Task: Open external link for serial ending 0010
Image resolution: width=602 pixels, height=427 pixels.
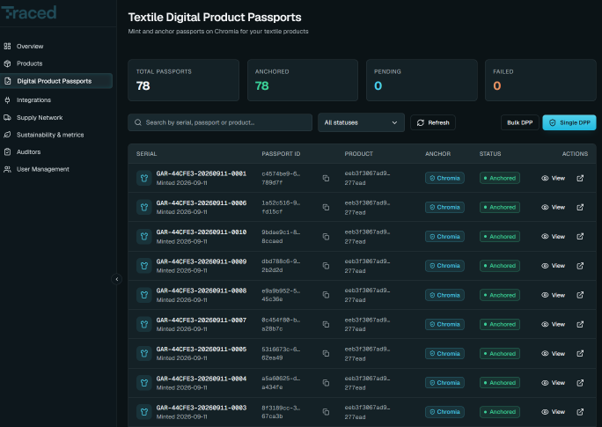Action: 580,237
